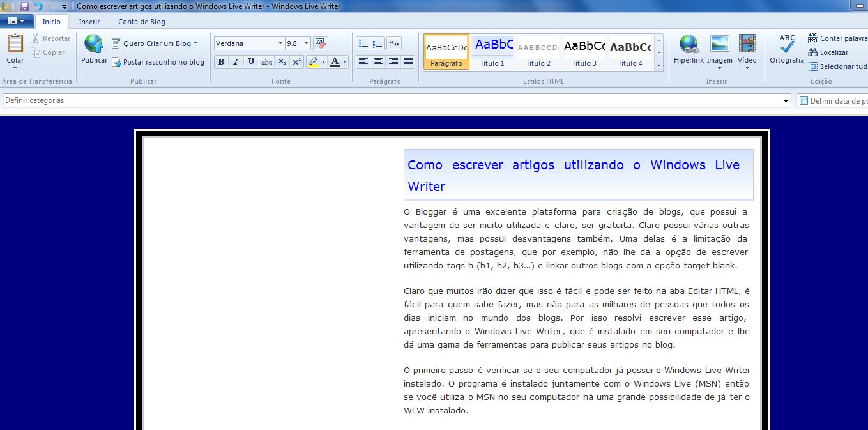
Task: Open the quick access toolbar customize arrow
Action: pyautogui.click(x=64, y=6)
